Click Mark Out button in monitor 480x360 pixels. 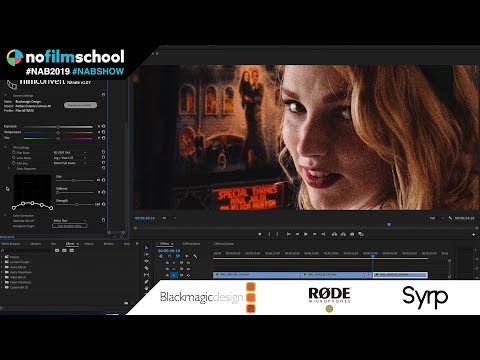277,234
